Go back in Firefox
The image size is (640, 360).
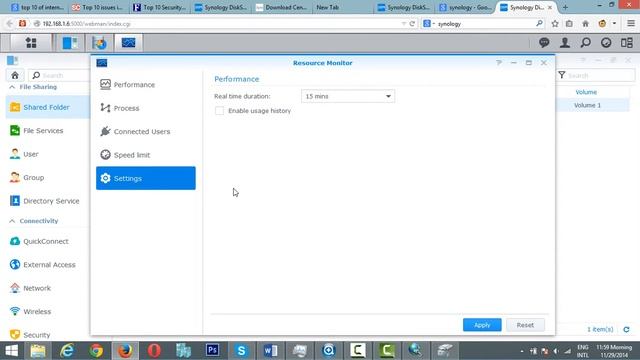point(9,24)
